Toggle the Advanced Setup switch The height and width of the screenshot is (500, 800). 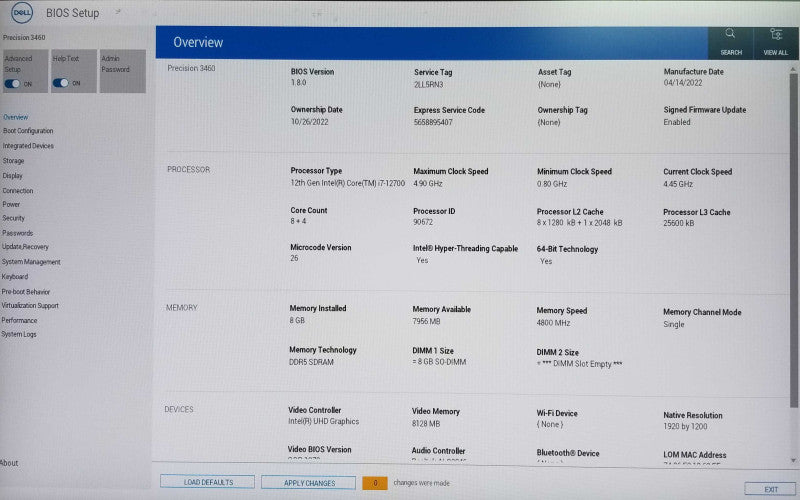(12, 83)
